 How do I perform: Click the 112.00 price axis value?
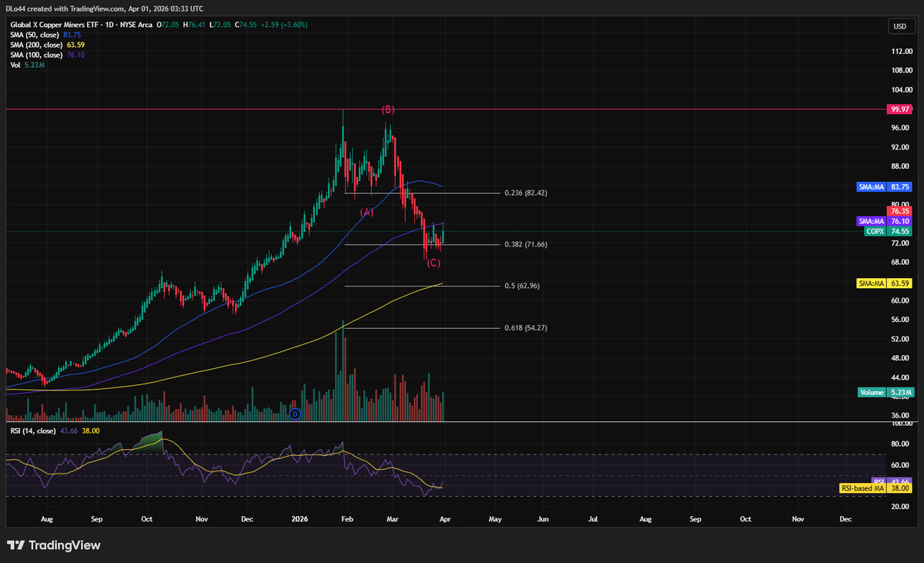902,52
